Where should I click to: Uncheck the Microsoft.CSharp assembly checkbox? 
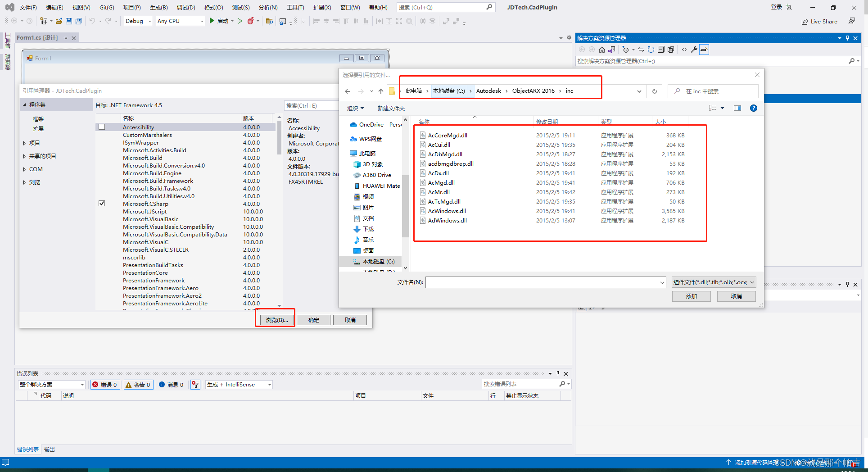click(x=102, y=204)
